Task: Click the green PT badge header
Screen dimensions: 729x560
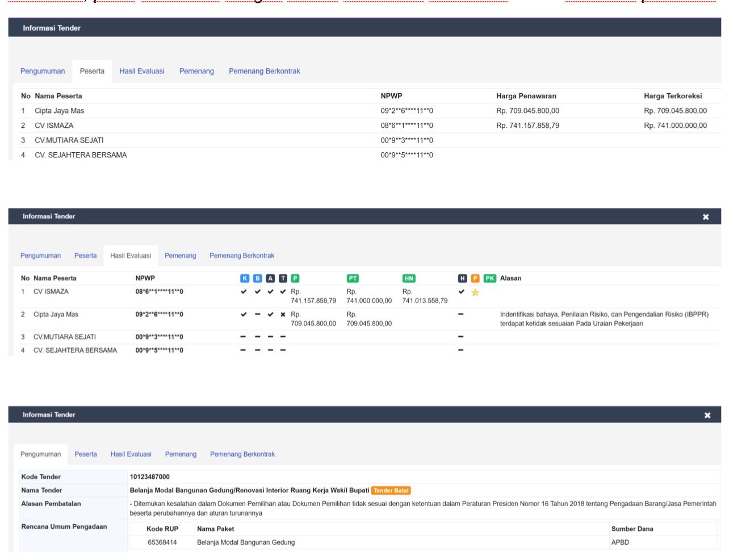Action: point(353,278)
